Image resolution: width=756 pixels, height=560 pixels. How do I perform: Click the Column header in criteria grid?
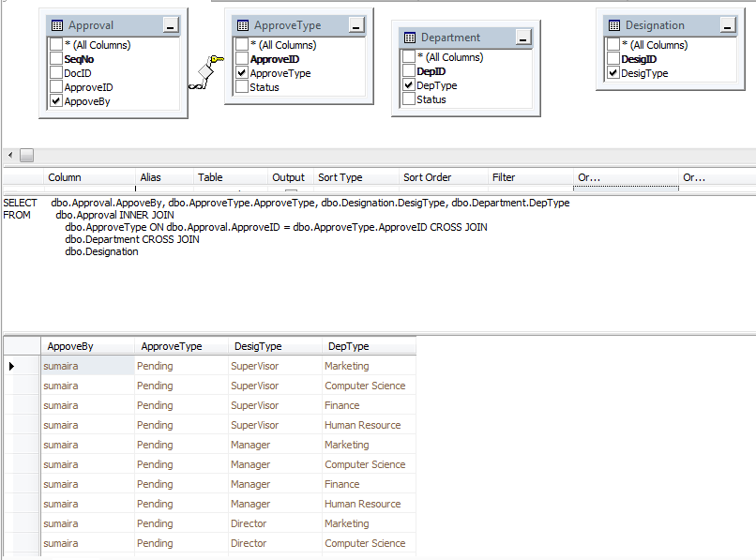point(89,177)
